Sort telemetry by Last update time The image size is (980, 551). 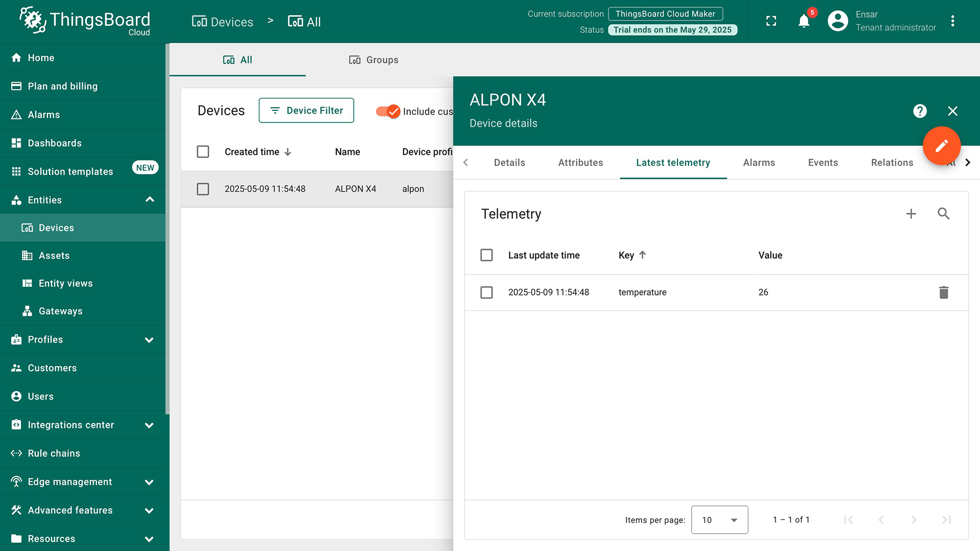coord(544,255)
